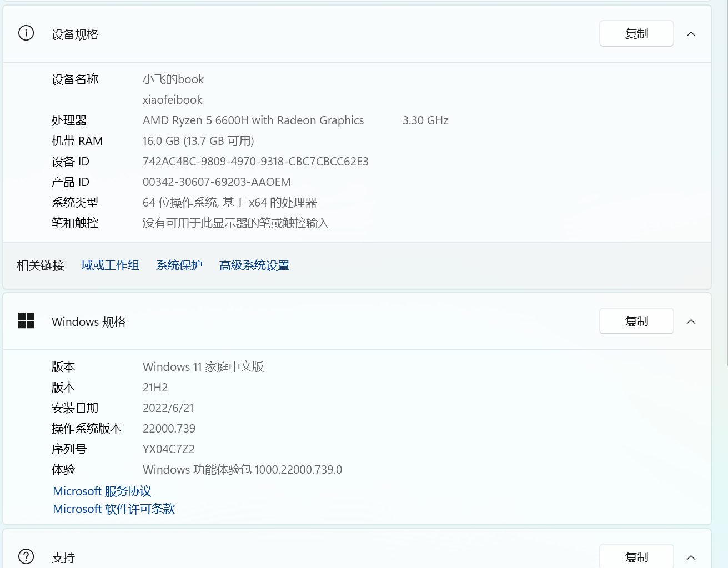Select the xiaofeibook name text
The width and height of the screenshot is (728, 568).
coord(173,100)
